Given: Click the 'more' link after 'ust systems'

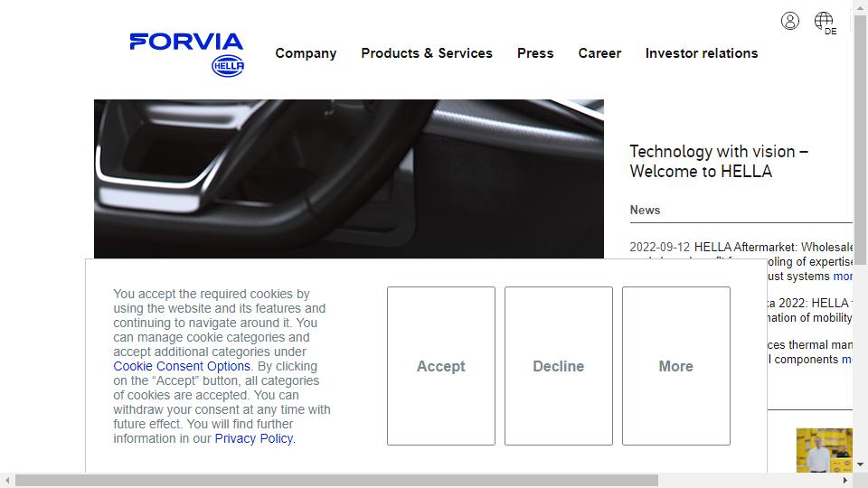Looking at the screenshot, I should (x=843, y=277).
